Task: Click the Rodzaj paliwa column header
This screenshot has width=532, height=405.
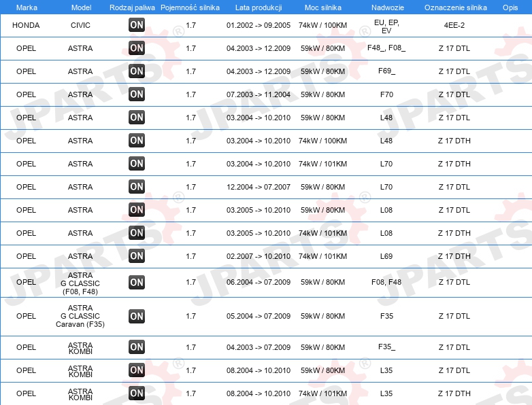Action: 132,7
